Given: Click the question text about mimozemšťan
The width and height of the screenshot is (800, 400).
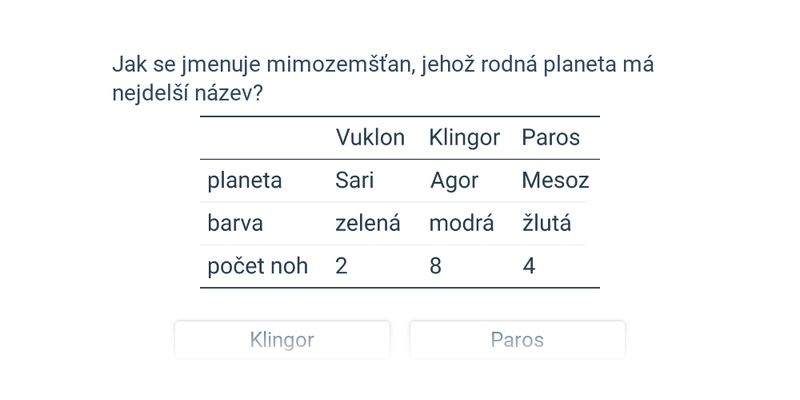Looking at the screenshot, I should pos(383,79).
